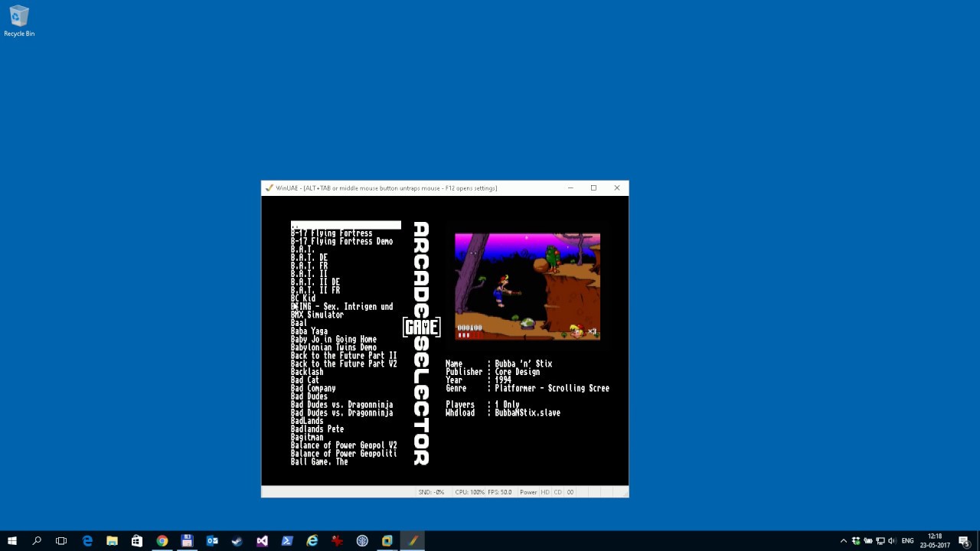This screenshot has height=551, width=980.
Task: Open the Windows Start menu
Action: click(x=12, y=541)
